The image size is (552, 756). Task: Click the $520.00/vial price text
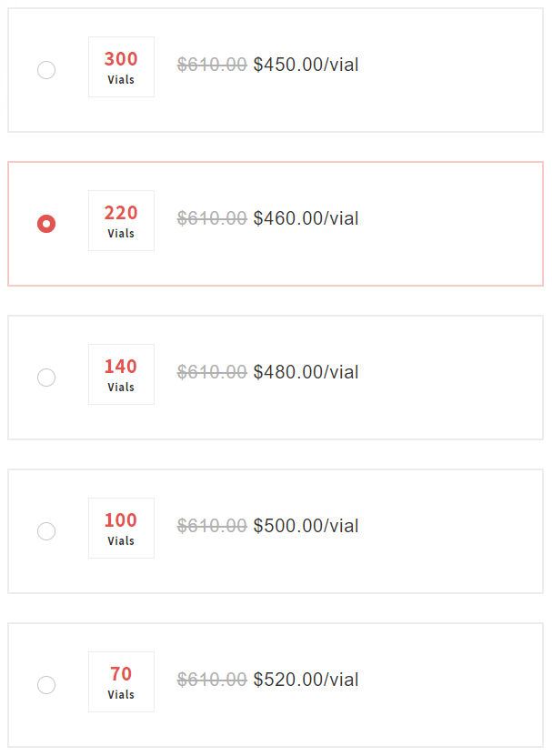tap(306, 680)
